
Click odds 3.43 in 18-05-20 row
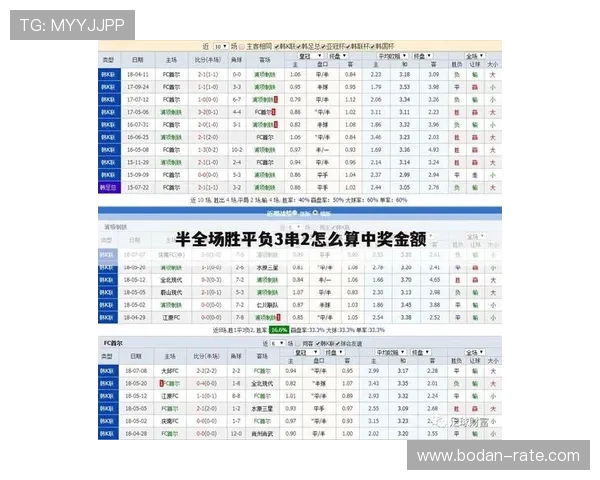(373, 384)
